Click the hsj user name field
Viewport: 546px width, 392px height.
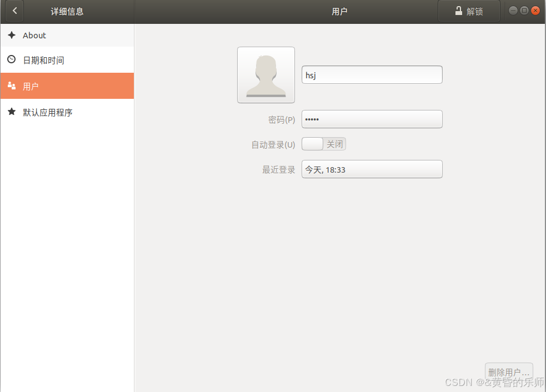point(372,75)
